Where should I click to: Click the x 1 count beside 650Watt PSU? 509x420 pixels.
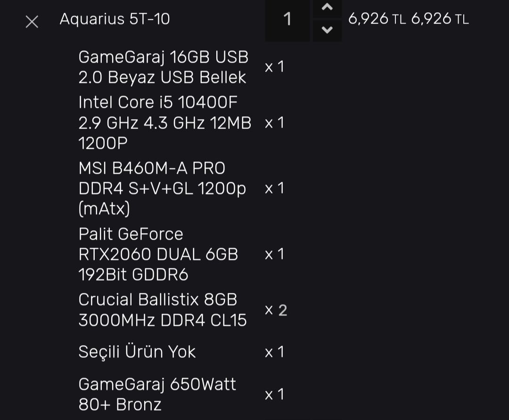pyautogui.click(x=274, y=394)
